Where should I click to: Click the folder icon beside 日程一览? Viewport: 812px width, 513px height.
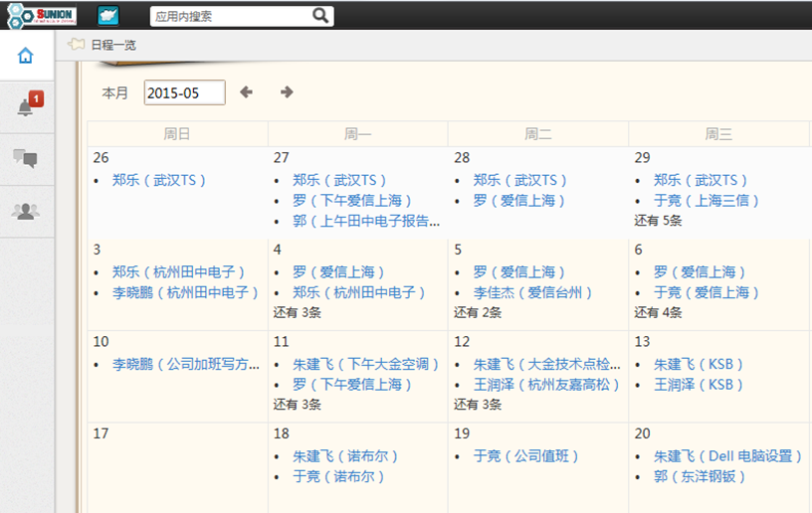76,44
